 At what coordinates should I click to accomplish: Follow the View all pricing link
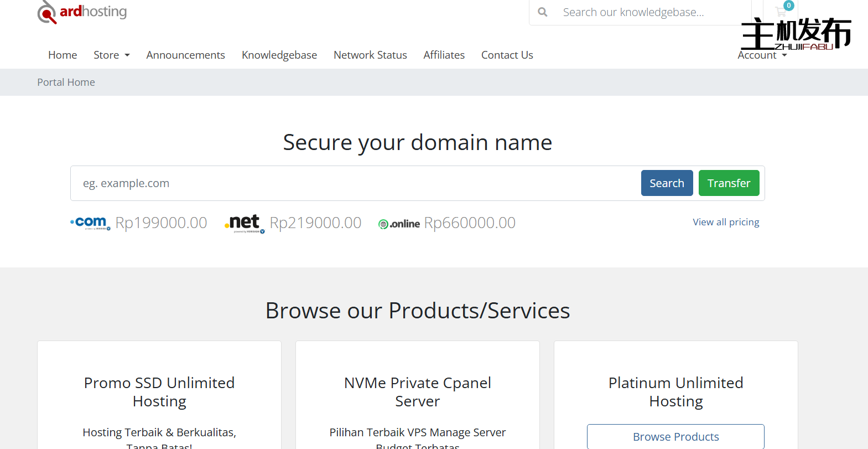click(x=726, y=222)
